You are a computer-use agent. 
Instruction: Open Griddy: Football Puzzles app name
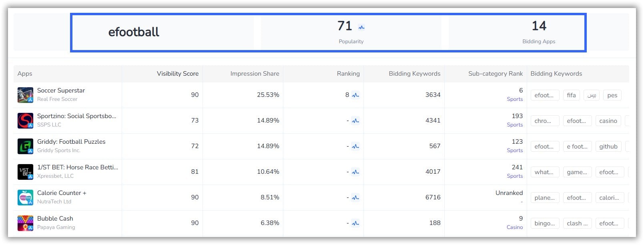71,142
